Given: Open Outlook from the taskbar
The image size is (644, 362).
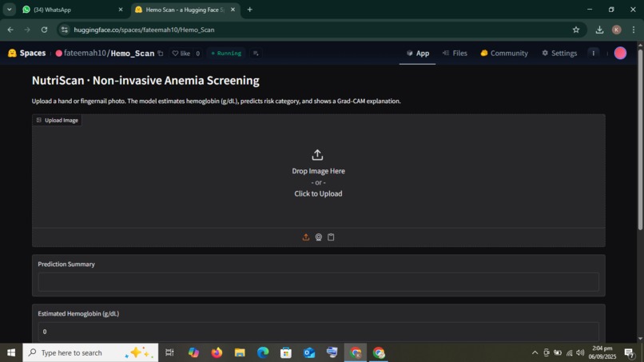Looking at the screenshot, I should coord(309,352).
